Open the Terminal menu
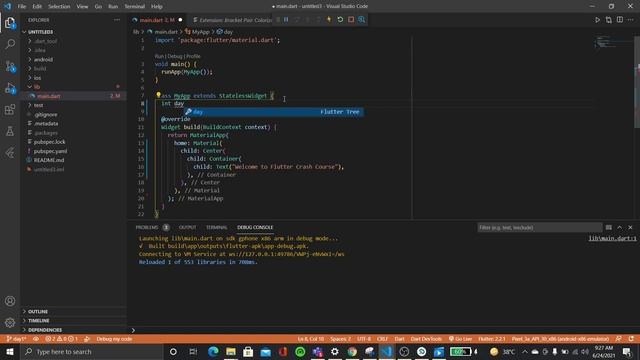The height and width of the screenshot is (360, 640). [135, 6]
